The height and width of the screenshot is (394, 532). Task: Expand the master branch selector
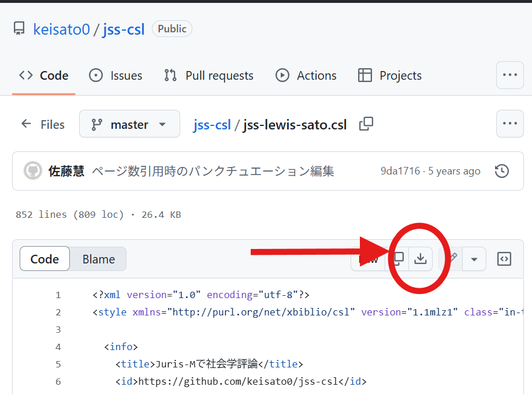129,124
